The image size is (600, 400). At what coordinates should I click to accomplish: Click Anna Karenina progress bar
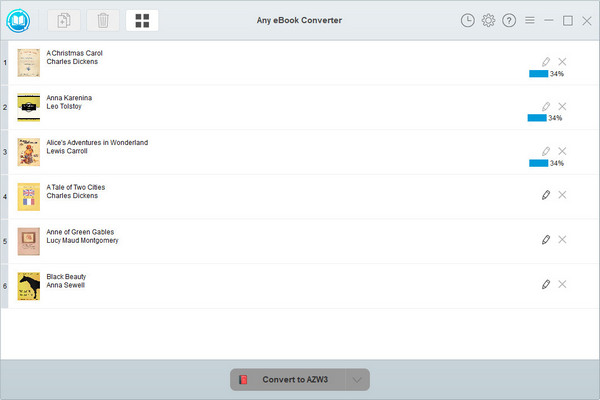537,118
